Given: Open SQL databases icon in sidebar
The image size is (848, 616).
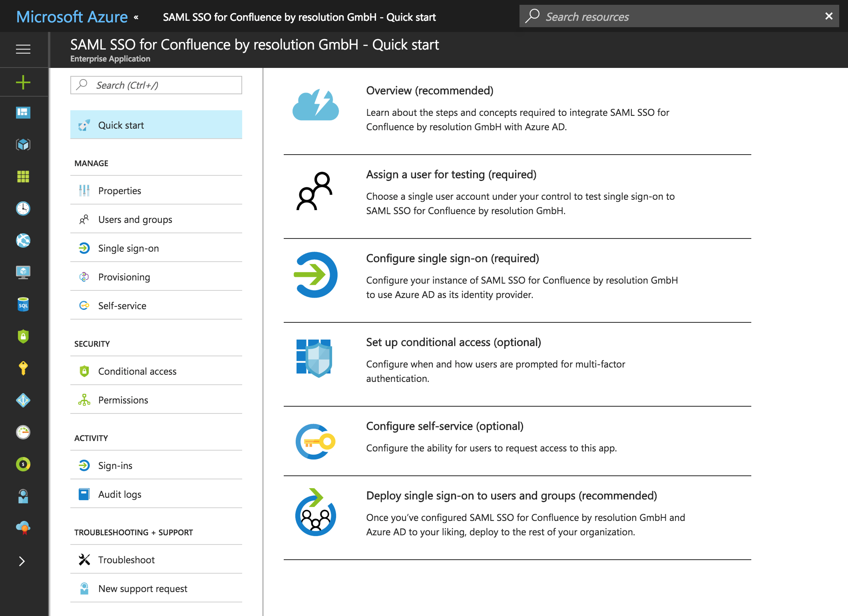Looking at the screenshot, I should pos(23,304).
